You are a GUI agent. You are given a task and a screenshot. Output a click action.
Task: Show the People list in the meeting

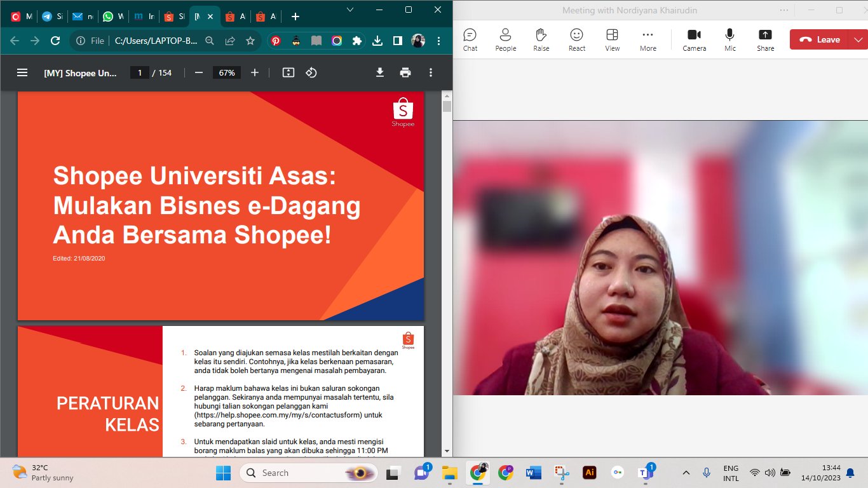click(x=506, y=39)
